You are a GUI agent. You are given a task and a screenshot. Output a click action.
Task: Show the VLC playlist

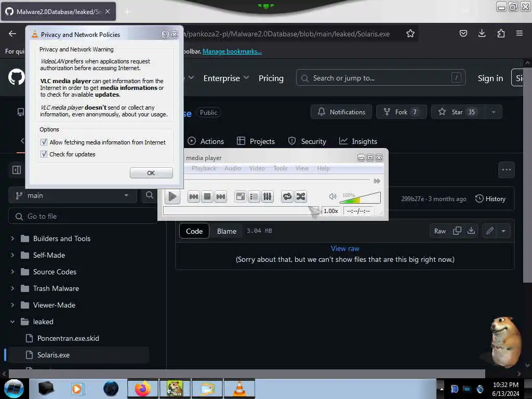(x=254, y=196)
